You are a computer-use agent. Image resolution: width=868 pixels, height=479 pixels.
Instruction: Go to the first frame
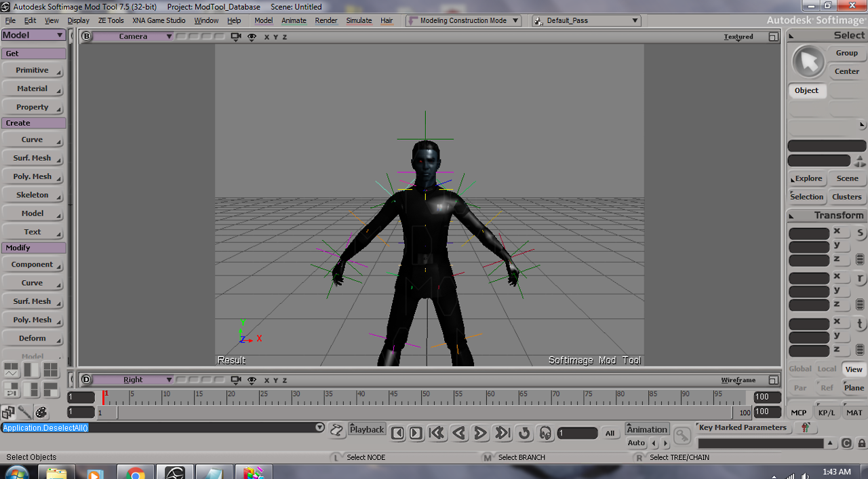pos(437,433)
